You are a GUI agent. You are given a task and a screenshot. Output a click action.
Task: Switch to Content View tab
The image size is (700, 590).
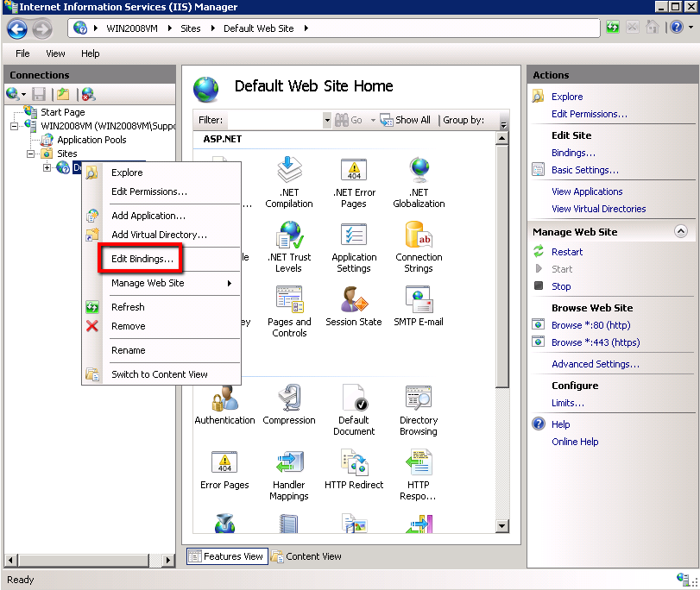click(306, 556)
